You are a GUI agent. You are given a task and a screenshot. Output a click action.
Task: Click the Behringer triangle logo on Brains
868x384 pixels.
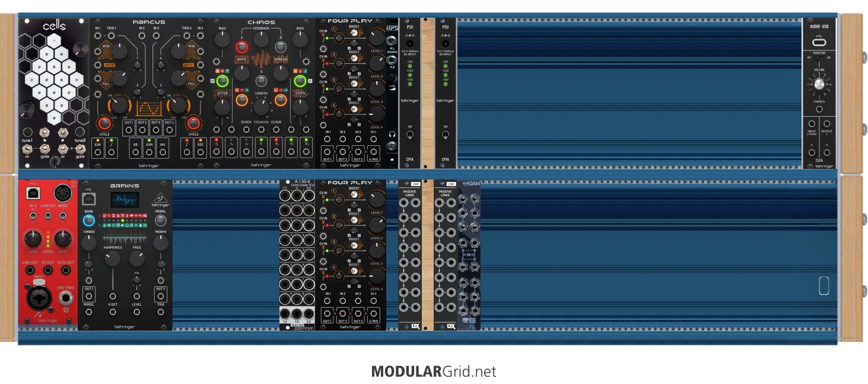[x=160, y=198]
